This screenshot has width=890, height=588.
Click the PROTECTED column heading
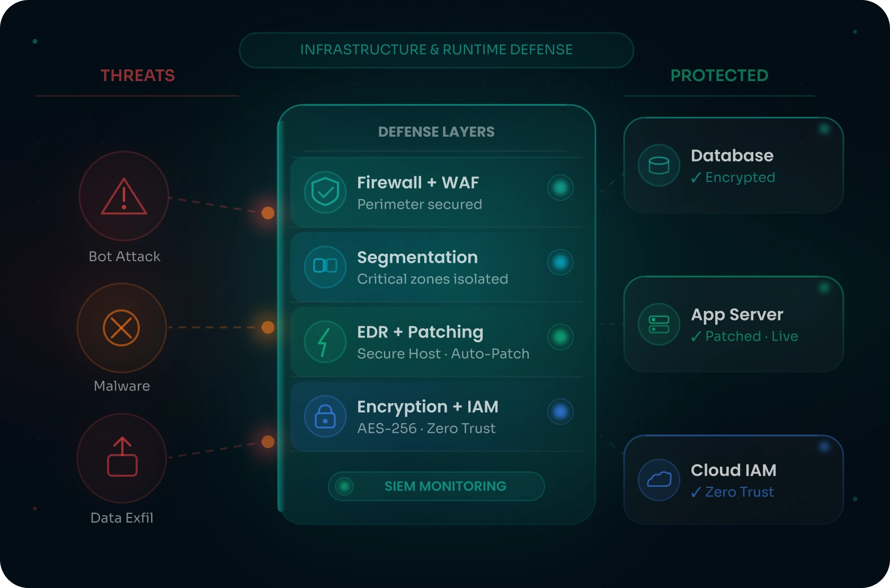(x=719, y=76)
